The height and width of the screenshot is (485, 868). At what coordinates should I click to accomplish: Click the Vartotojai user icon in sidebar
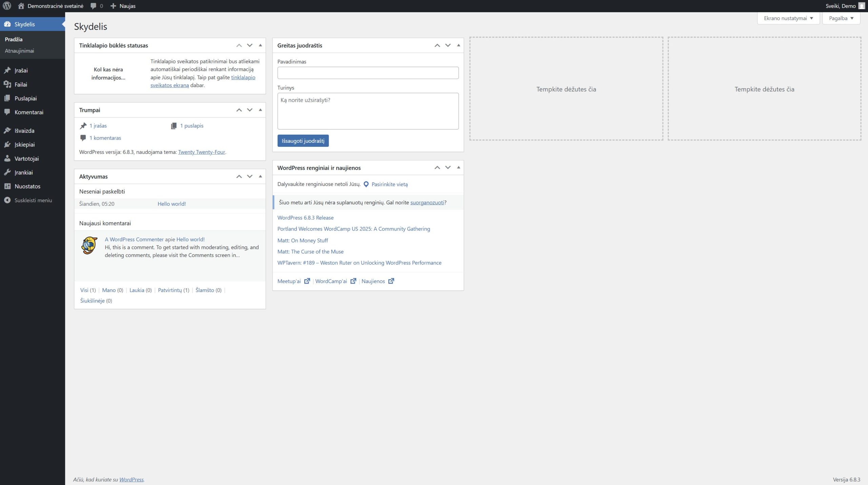pos(7,158)
